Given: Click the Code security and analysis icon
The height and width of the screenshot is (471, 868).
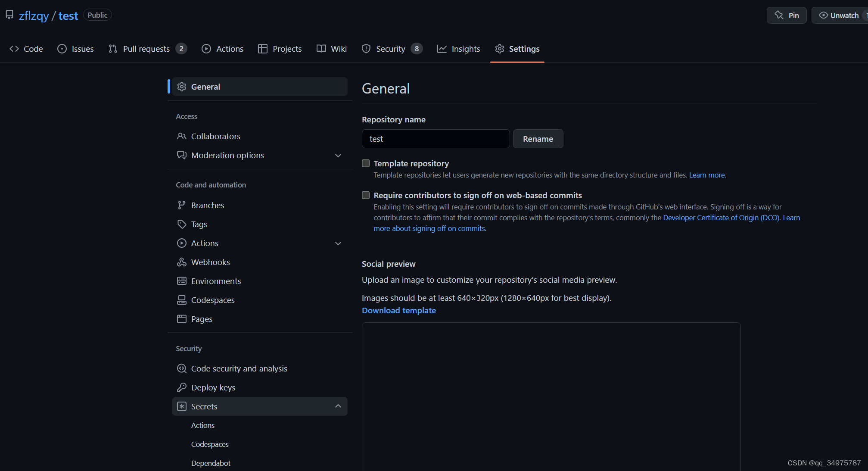Looking at the screenshot, I should tap(181, 368).
